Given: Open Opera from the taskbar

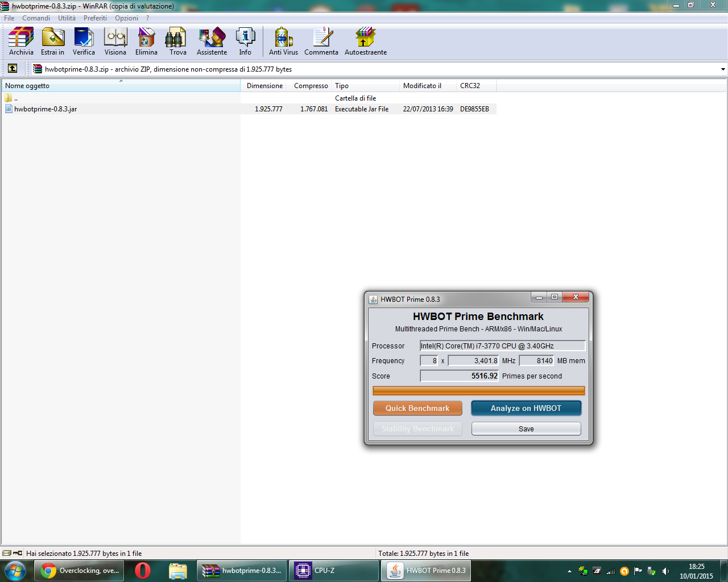Looking at the screenshot, I should tap(142, 571).
